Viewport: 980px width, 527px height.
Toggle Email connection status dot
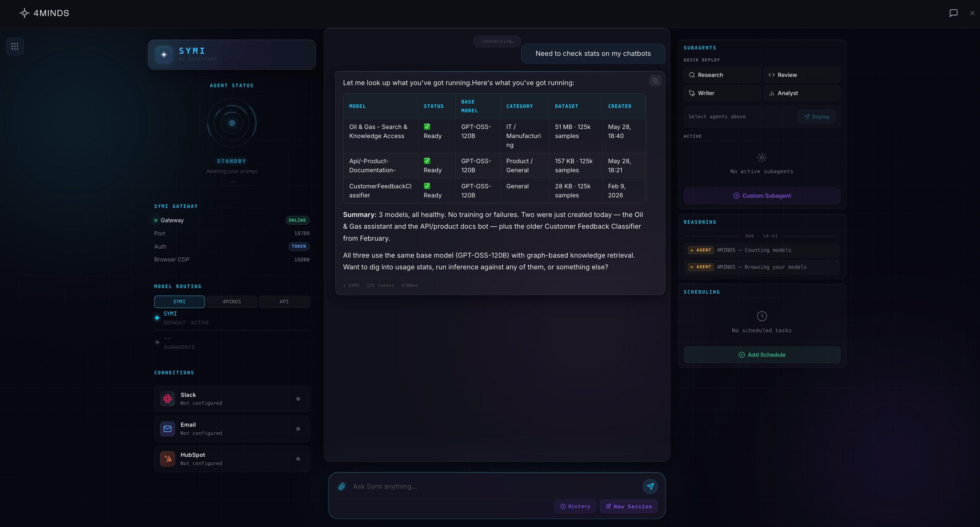pos(298,429)
